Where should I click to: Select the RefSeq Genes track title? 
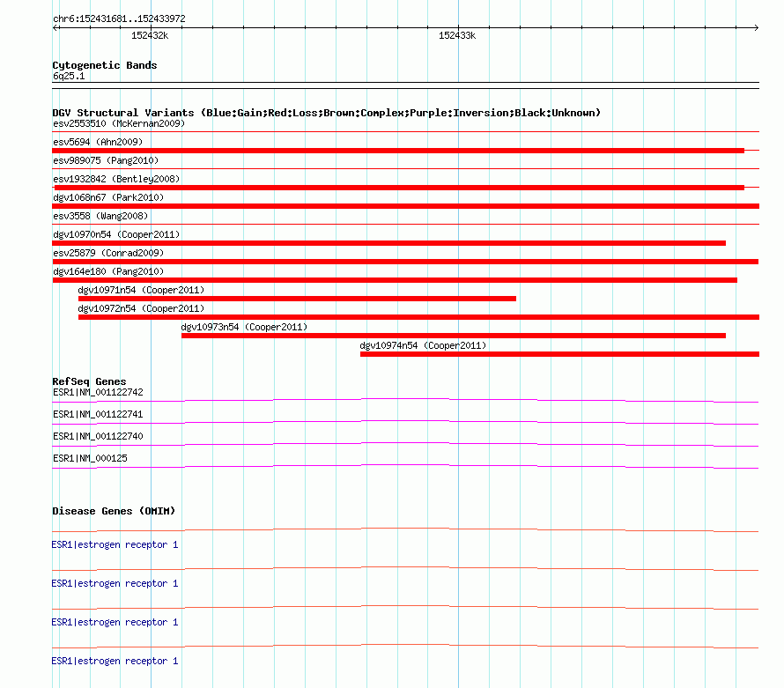pos(89,381)
